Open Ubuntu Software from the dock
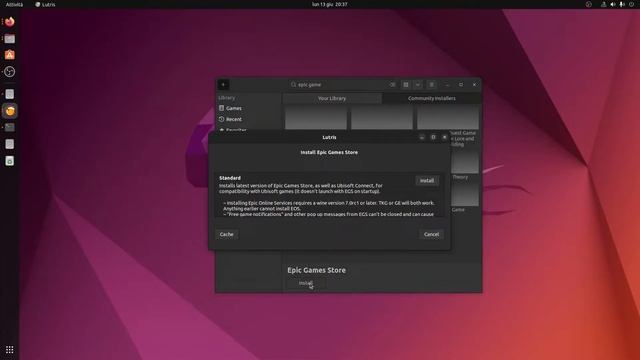 [10, 55]
